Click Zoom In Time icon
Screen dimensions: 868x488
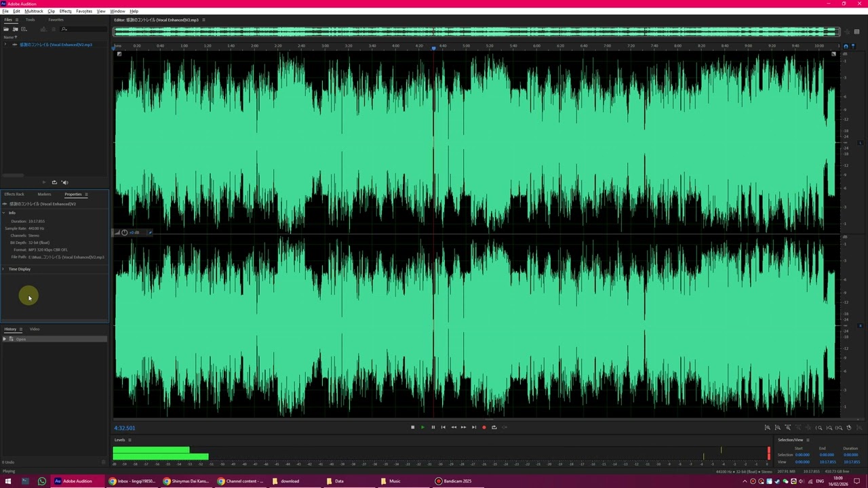coord(788,428)
